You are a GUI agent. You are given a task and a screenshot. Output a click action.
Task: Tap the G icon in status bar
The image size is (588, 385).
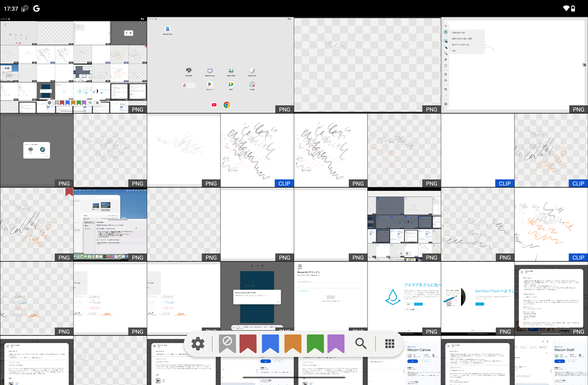pyautogui.click(x=37, y=8)
